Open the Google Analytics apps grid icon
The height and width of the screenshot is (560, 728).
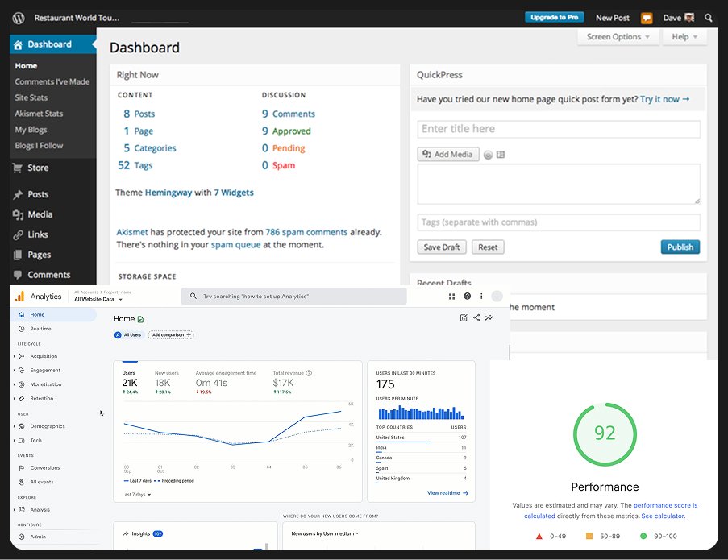point(452,297)
